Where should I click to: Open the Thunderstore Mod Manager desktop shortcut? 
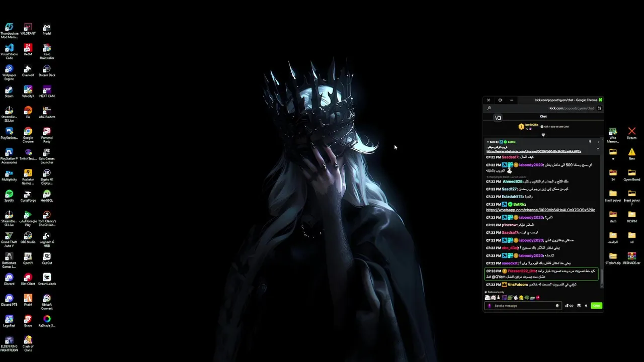pos(9,30)
